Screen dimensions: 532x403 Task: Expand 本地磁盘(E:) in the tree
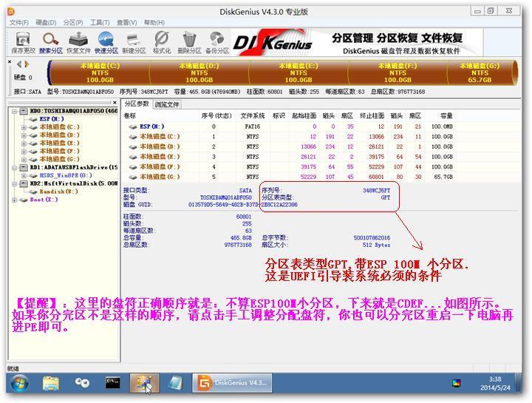point(24,143)
